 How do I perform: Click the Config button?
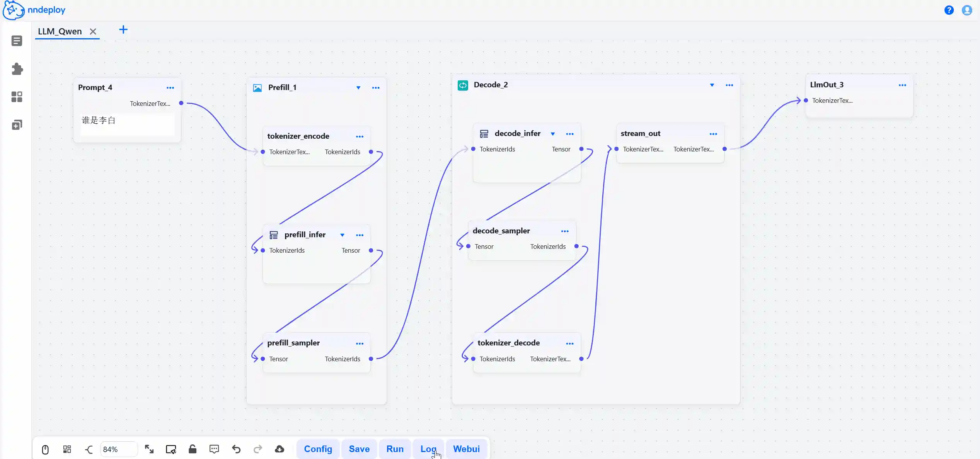point(318,449)
